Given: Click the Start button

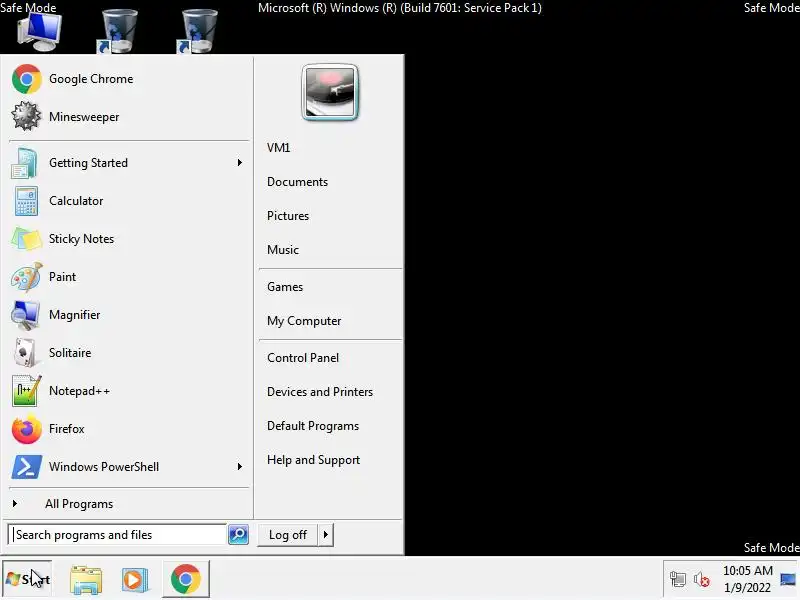Looking at the screenshot, I should click(x=27, y=579).
